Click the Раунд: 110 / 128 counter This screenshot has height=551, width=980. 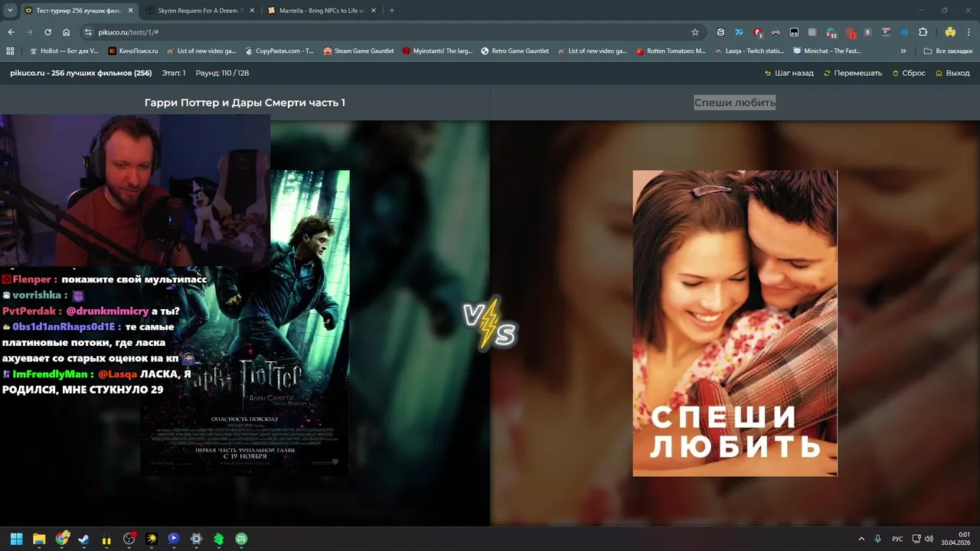[x=222, y=73]
